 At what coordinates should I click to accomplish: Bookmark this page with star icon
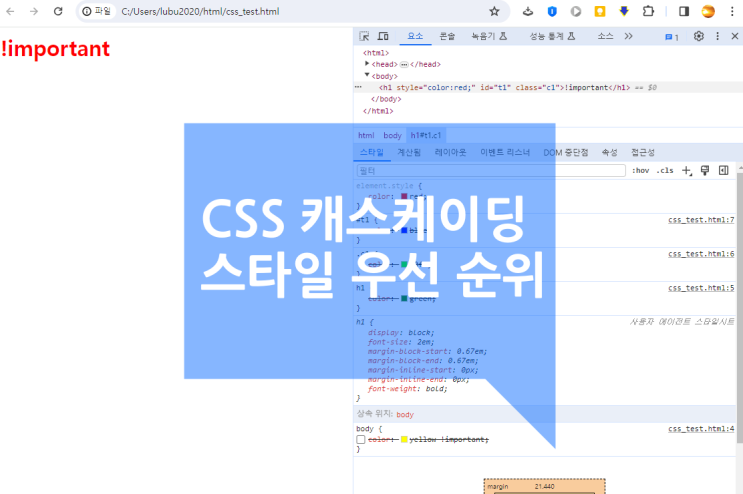(494, 11)
